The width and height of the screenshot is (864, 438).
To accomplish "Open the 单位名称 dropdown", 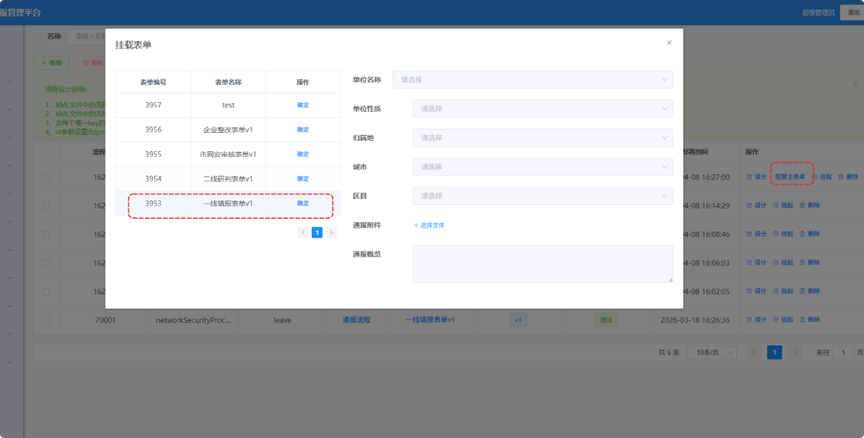I will (x=533, y=80).
